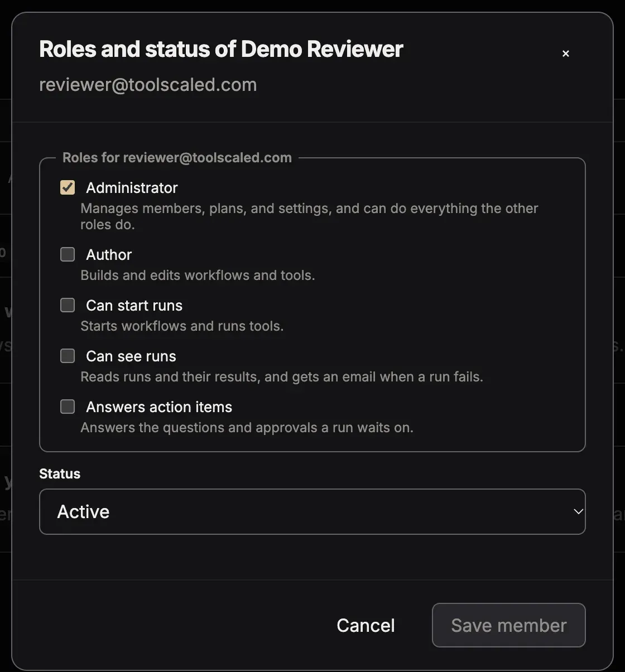
Task: Click the description 'Starts workflows and runs tools.'
Action: tap(182, 326)
